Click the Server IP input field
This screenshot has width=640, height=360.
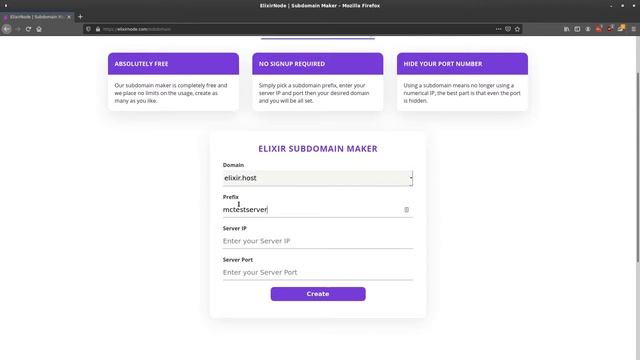[x=318, y=241]
